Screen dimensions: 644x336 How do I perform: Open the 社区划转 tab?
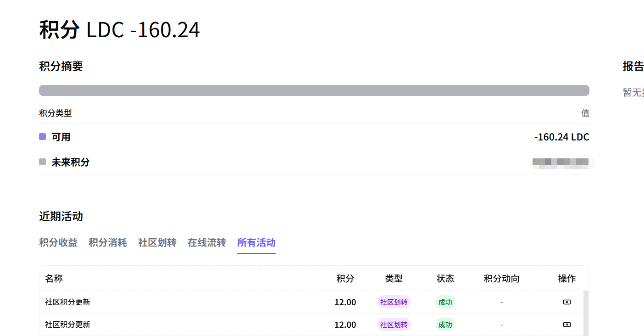[157, 242]
